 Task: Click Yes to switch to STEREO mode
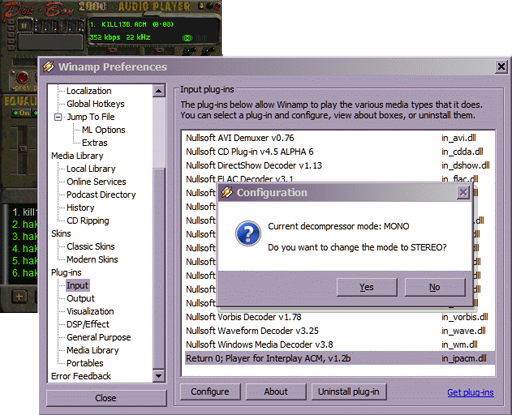[x=367, y=287]
